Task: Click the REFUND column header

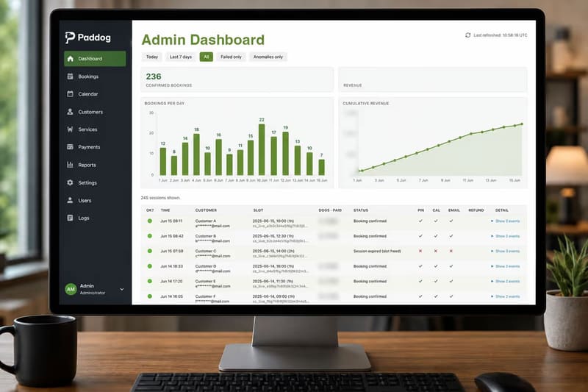Action: pos(476,210)
